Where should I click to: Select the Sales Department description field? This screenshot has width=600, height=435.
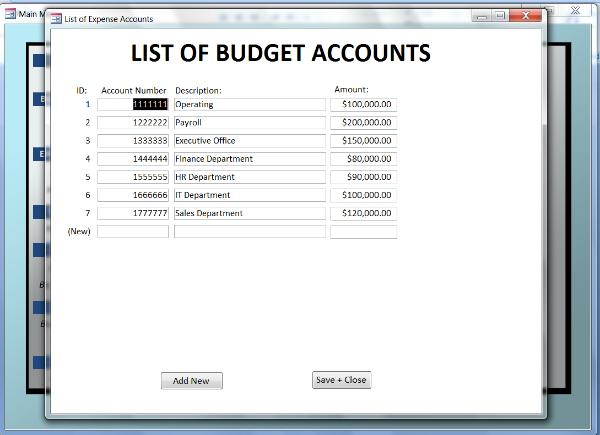[249, 213]
